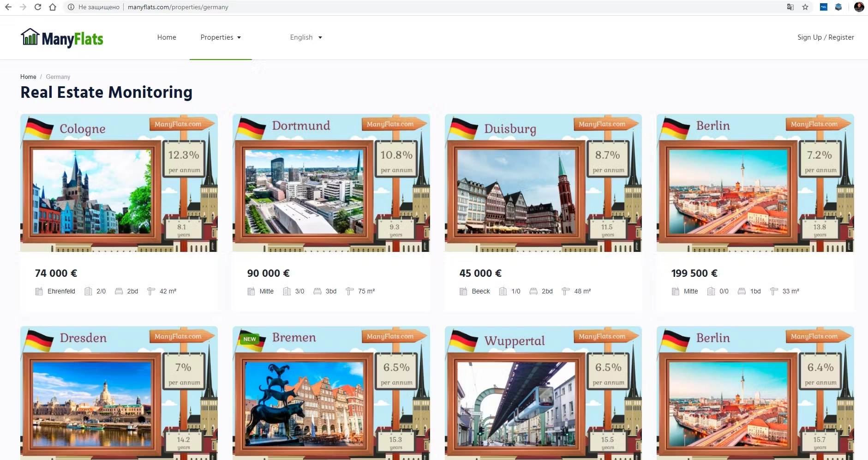Click Home in the breadcrumb trail
This screenshot has width=868, height=460.
pyautogui.click(x=28, y=77)
